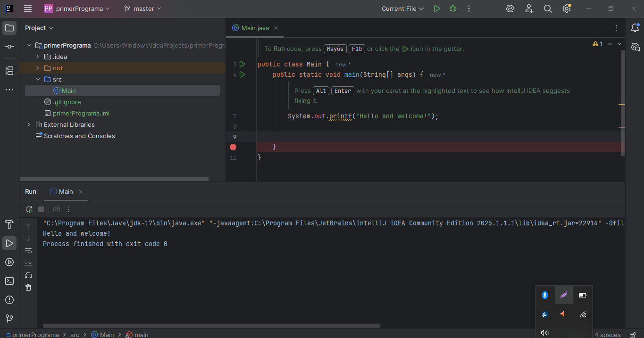Click the Rerun Main icon

tap(29, 209)
